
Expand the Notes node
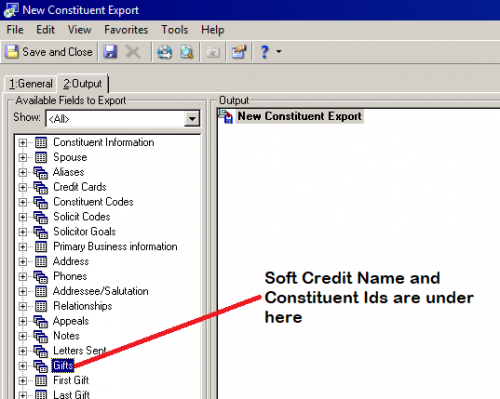22,336
